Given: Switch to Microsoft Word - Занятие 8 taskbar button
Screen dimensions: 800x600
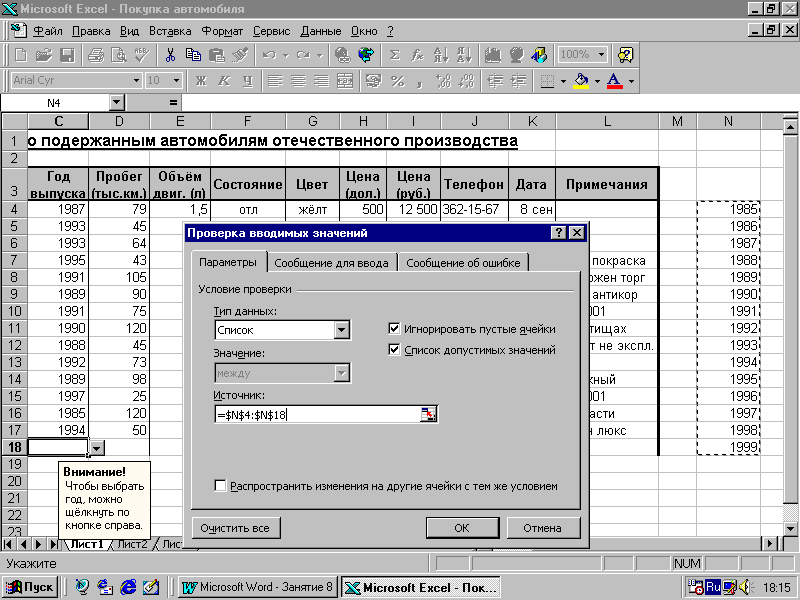Looking at the screenshot, I should (258, 587).
